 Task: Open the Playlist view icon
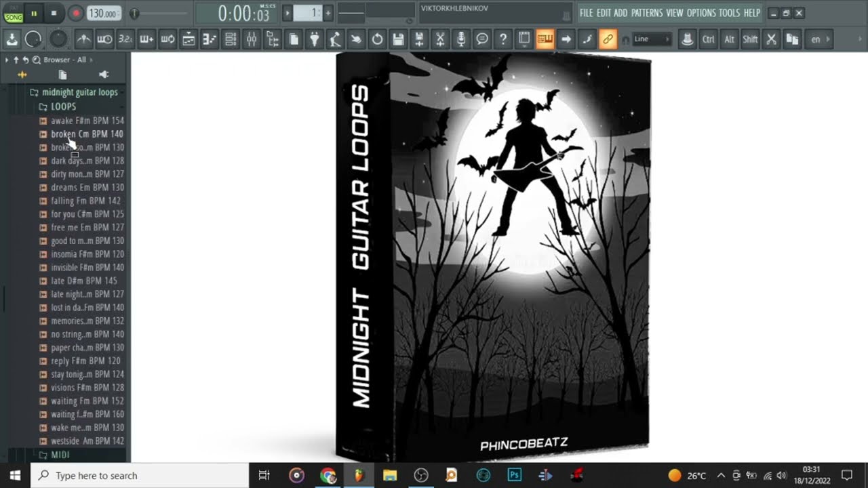pyautogui.click(x=189, y=39)
